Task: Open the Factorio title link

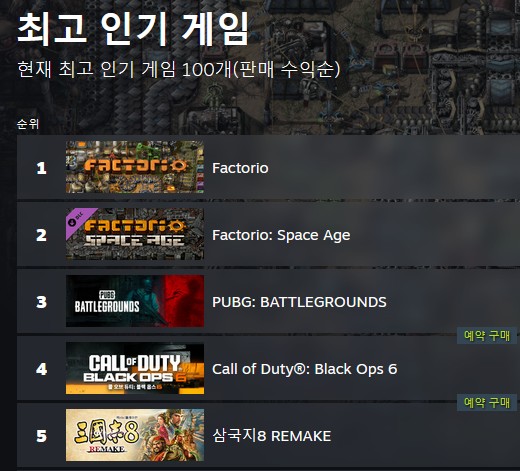Action: [x=240, y=168]
